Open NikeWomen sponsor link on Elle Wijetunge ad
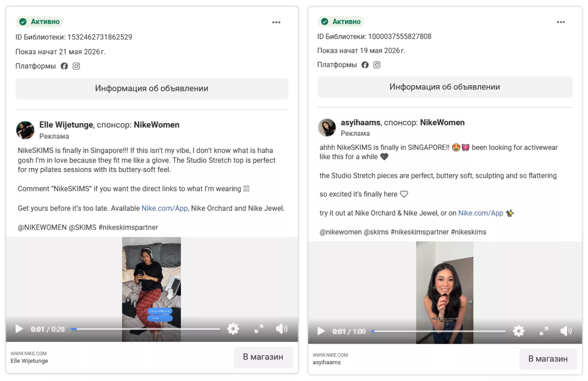The height and width of the screenshot is (381, 588). click(157, 125)
